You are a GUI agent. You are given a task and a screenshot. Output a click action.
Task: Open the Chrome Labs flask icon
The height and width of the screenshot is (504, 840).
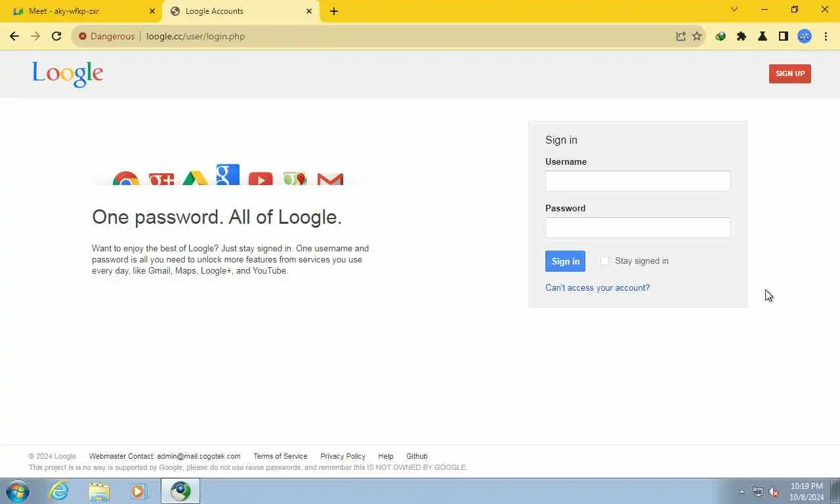pyautogui.click(x=763, y=37)
